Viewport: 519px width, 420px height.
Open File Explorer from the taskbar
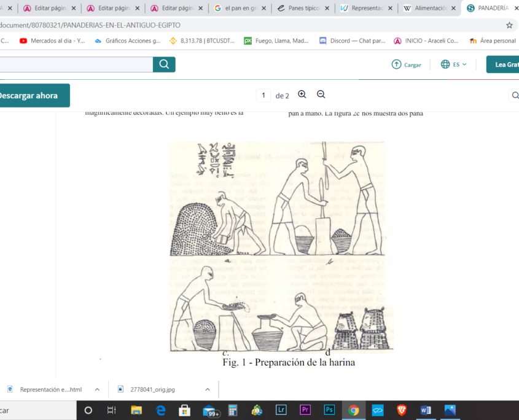point(136,410)
